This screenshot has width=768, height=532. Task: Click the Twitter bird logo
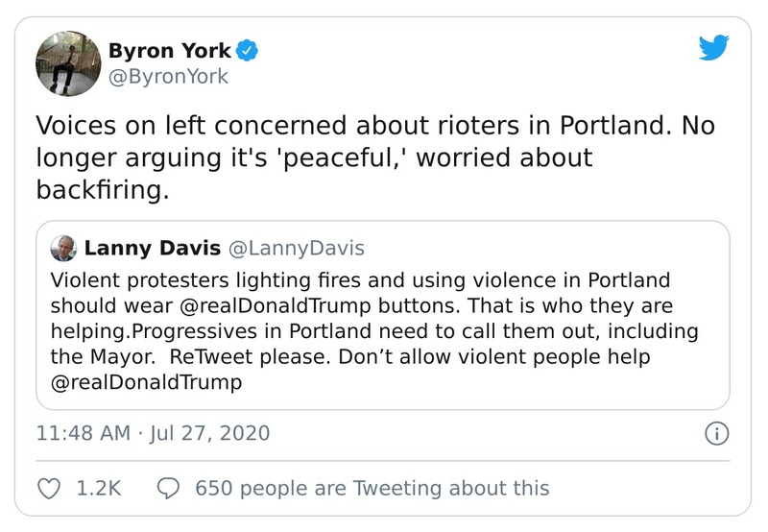click(x=716, y=49)
